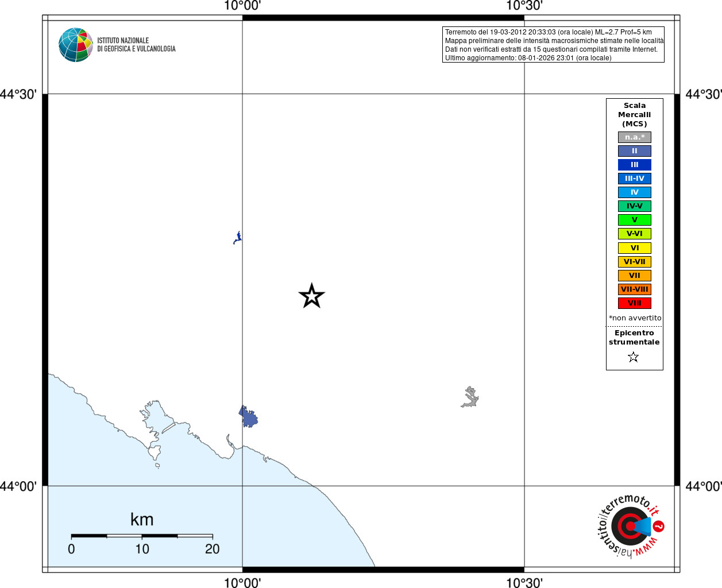Click the epicenter star on the map
This screenshot has width=722, height=588.
click(312, 296)
